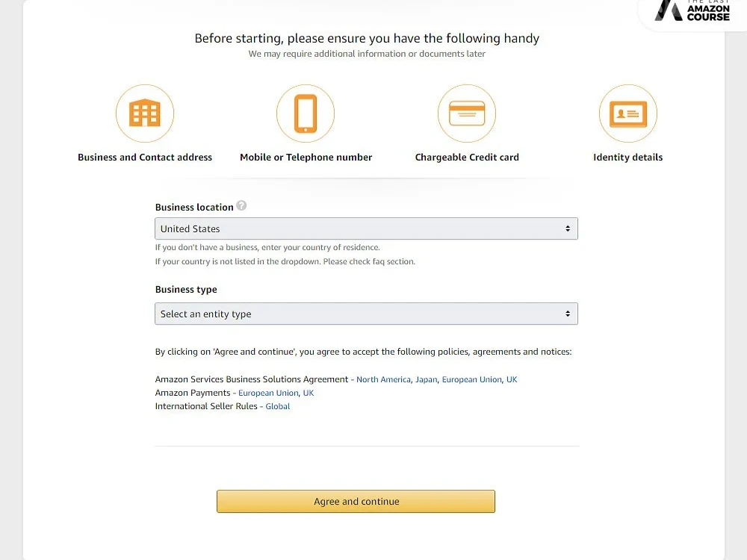Open the North America agreement link

(383, 379)
